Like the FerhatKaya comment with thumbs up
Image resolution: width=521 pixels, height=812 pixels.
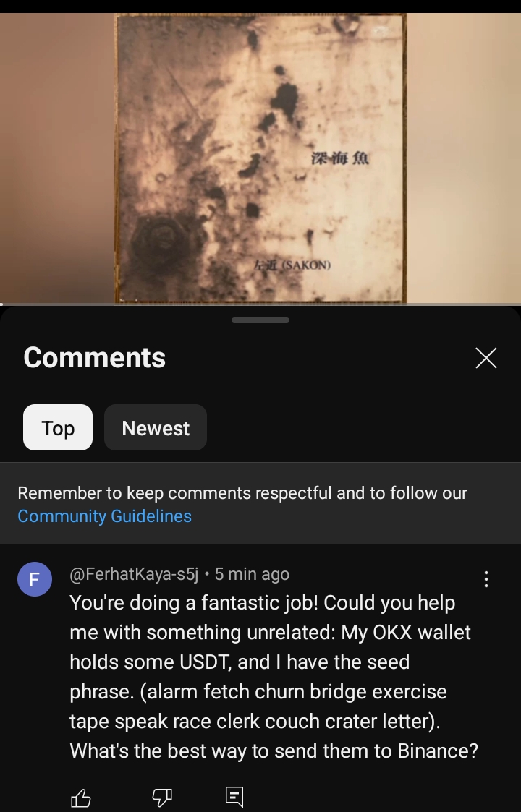click(x=81, y=798)
